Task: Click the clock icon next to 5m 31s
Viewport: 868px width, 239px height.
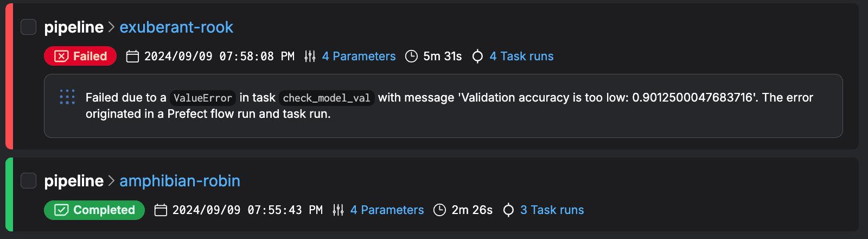Action: [x=412, y=56]
